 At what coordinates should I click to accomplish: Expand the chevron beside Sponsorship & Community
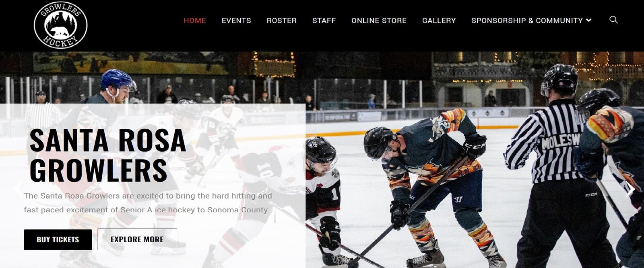tap(589, 20)
